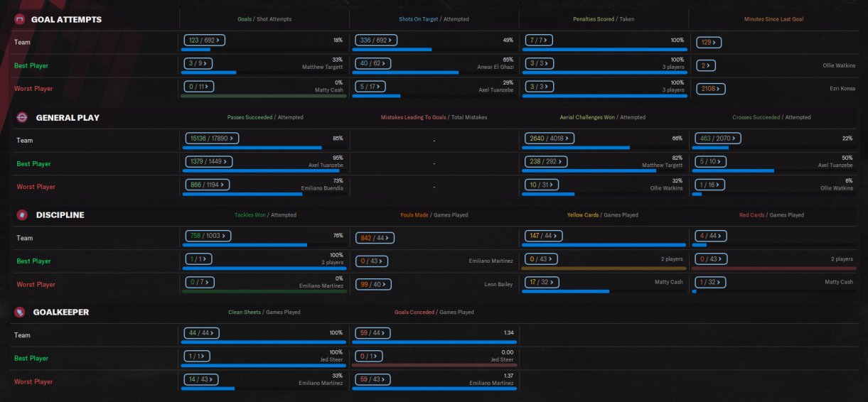Screen dimensions: 868x402
Task: Select Leon Bailey player name
Action: pos(498,284)
